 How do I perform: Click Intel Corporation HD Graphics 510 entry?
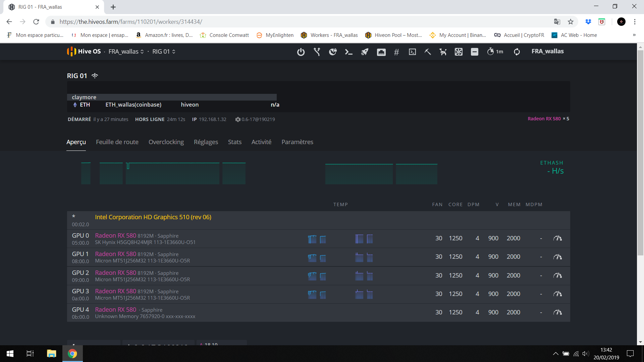point(153,217)
